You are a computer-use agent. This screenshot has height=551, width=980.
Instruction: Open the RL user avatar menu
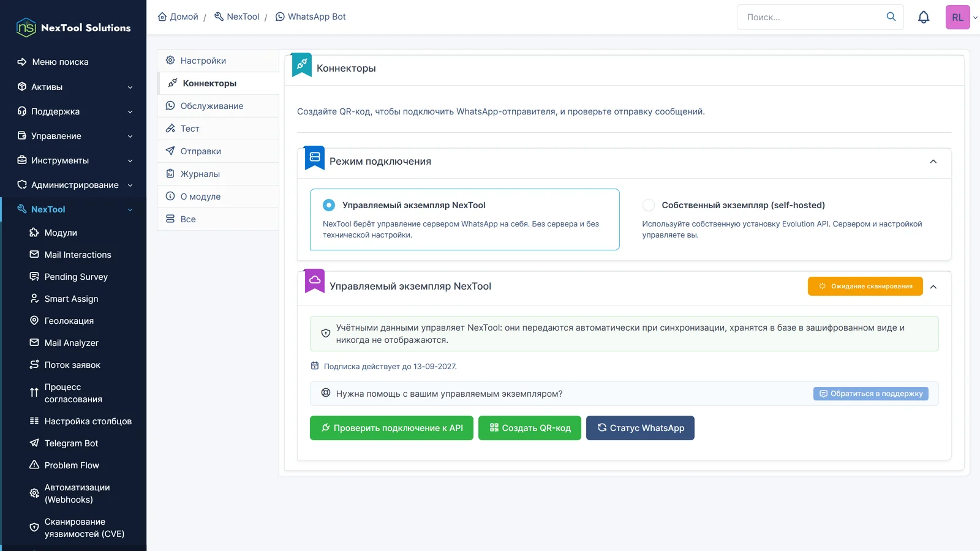pos(958,17)
